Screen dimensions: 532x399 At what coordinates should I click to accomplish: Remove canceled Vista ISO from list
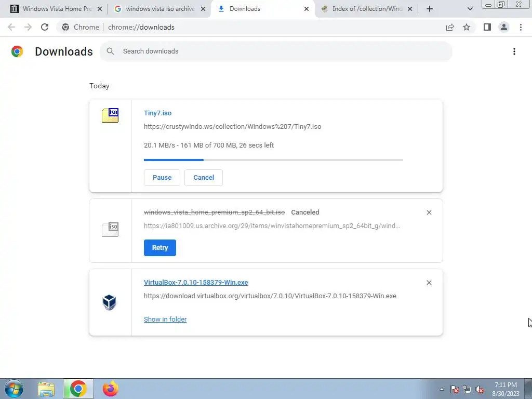pyautogui.click(x=429, y=212)
